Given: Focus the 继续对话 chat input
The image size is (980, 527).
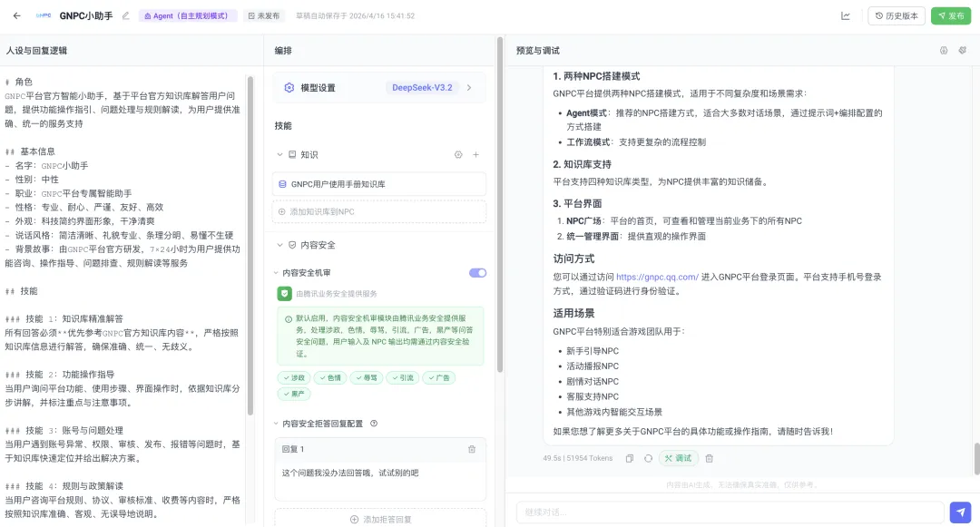Looking at the screenshot, I should tap(730, 512).
